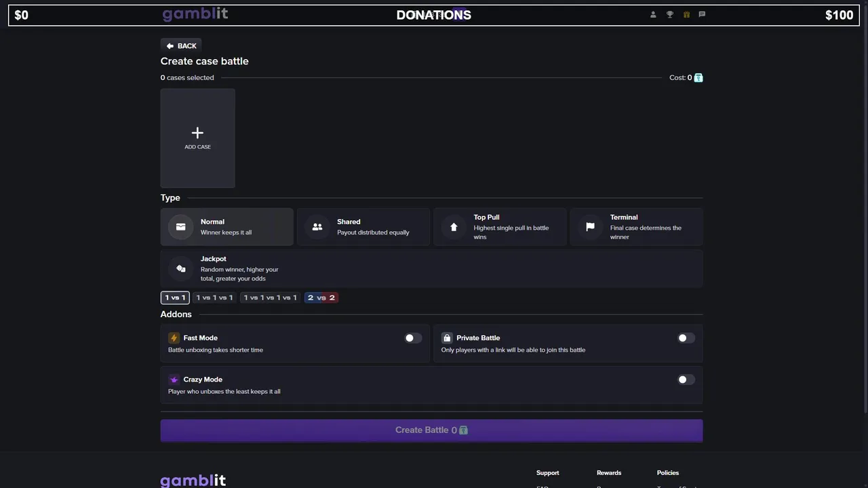This screenshot has height=488, width=868.
Task: Click the plus icon to add case
Action: [197, 133]
